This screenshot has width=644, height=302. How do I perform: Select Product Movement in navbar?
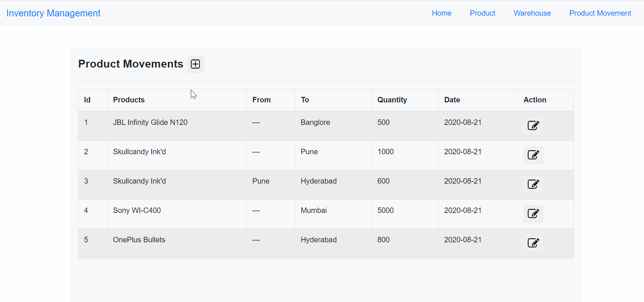click(600, 13)
